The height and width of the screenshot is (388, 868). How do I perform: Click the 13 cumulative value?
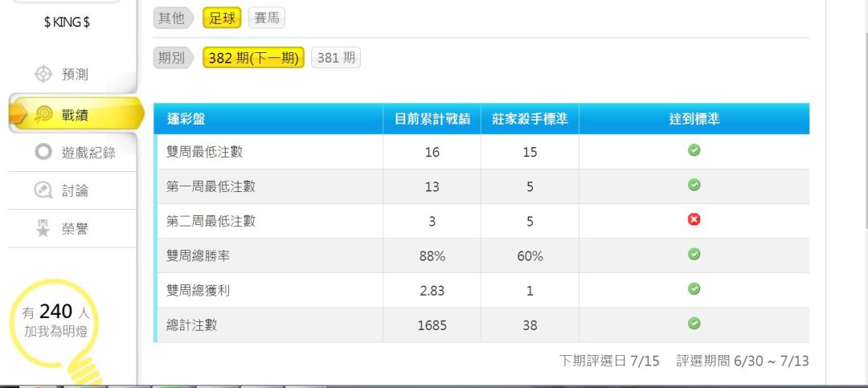point(432,187)
